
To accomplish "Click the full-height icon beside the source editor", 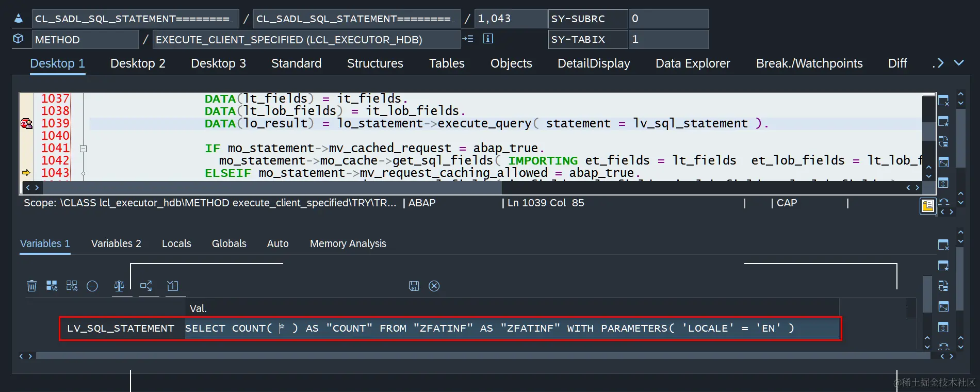I will pyautogui.click(x=943, y=183).
